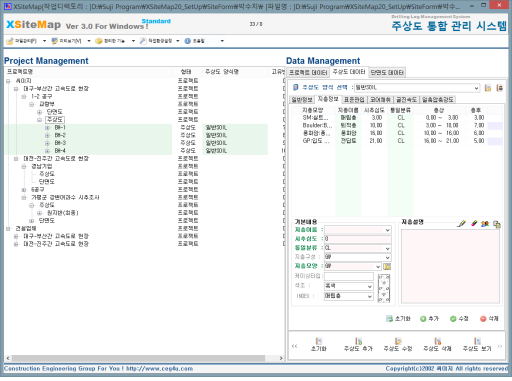This screenshot has width=512, height=381.
Task: Open the 표준관입 sub-tab
Action: point(354,100)
